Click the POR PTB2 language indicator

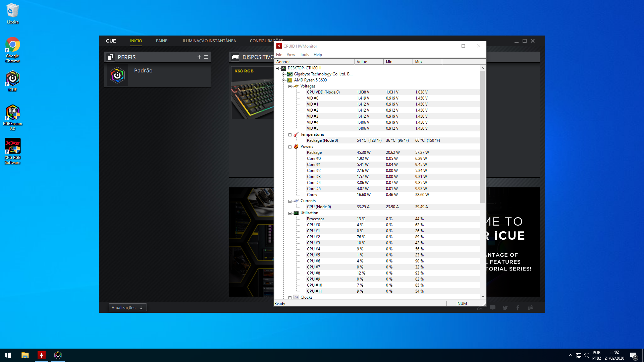(x=596, y=355)
